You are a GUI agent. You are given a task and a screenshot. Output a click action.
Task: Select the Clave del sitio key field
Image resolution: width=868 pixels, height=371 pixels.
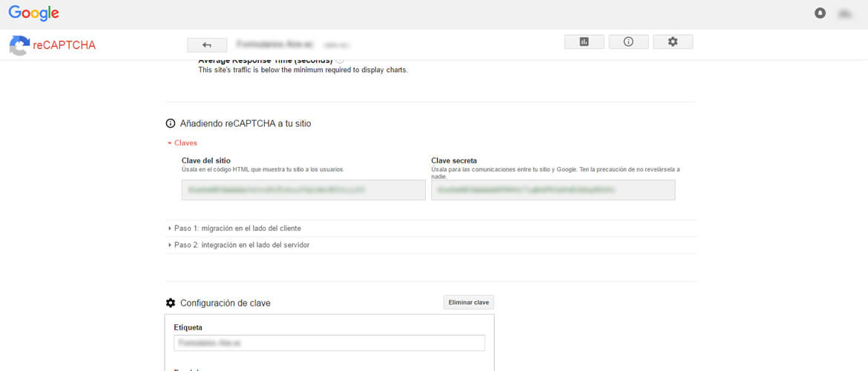tap(303, 190)
